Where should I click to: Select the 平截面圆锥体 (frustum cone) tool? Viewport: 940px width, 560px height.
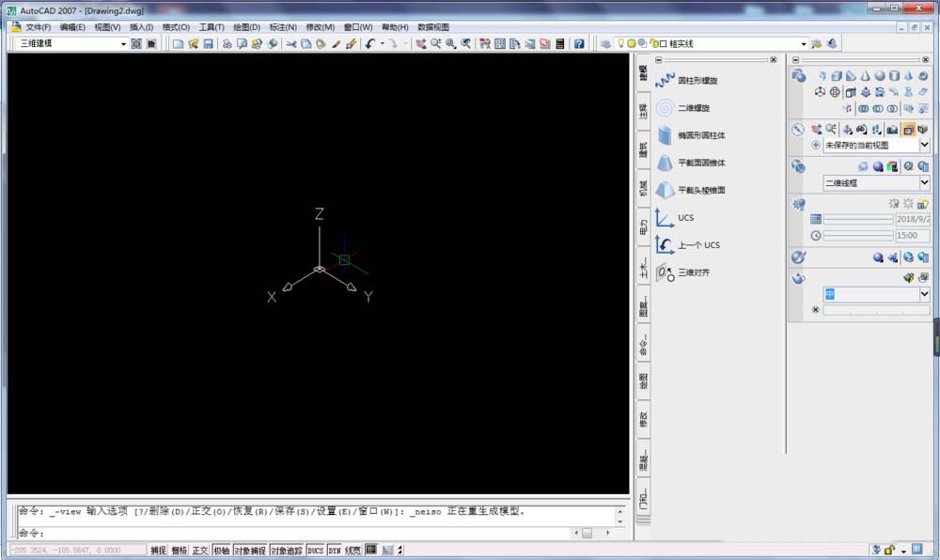697,162
